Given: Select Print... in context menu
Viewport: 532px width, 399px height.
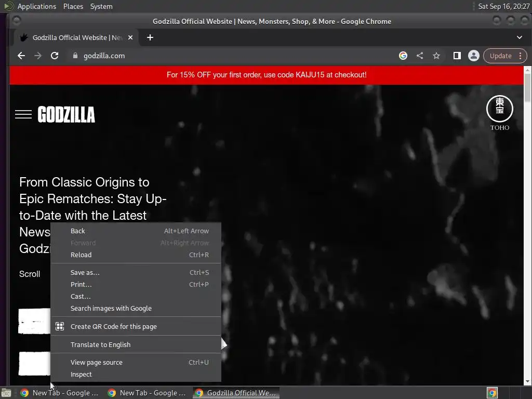Looking at the screenshot, I should pyautogui.click(x=136, y=284).
